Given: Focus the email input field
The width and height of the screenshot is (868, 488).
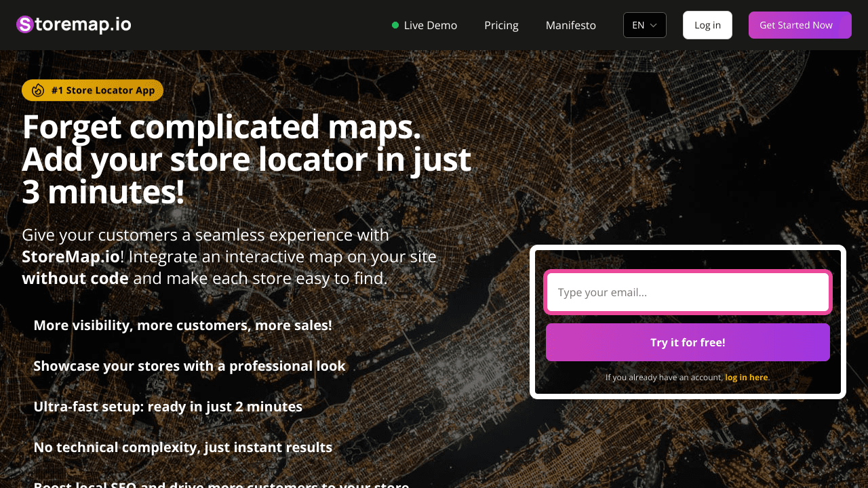Looking at the screenshot, I should click(x=688, y=293).
